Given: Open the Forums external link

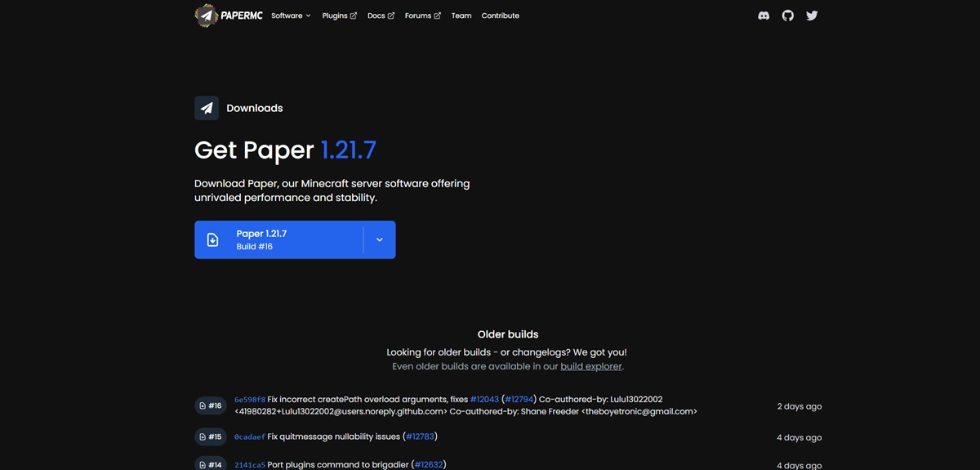Looking at the screenshot, I should click(x=422, y=16).
